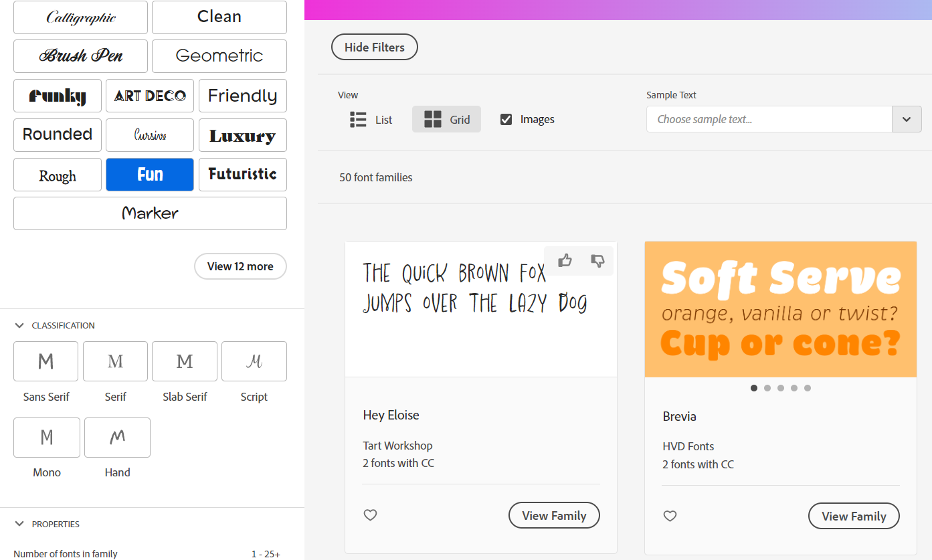This screenshot has width=932, height=560.
Task: Click thumbs up on Hey Eloise
Action: pyautogui.click(x=565, y=260)
